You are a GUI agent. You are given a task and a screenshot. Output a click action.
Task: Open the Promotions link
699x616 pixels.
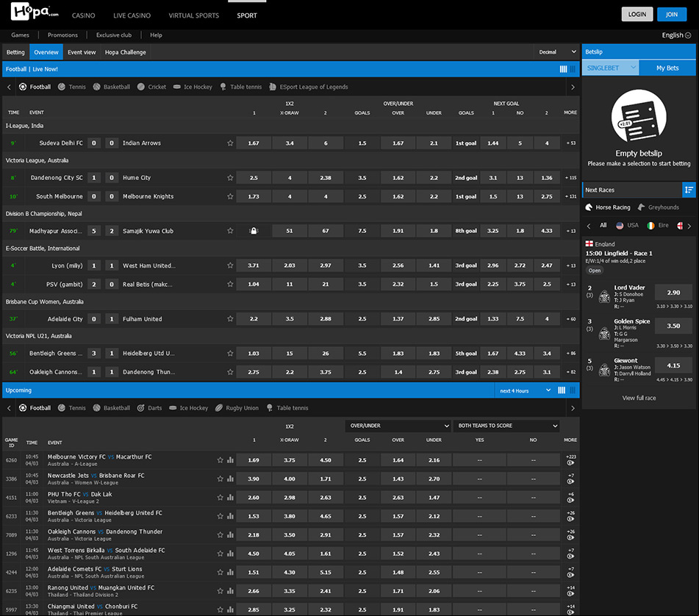click(x=62, y=35)
